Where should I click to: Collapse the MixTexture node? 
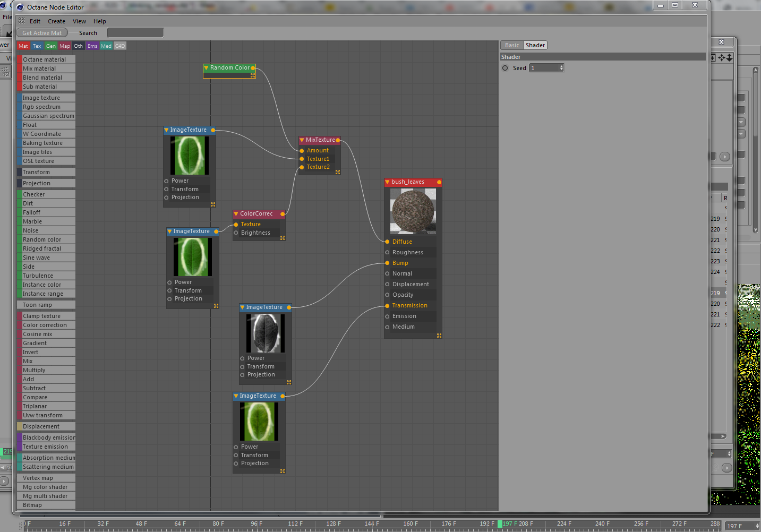point(302,140)
